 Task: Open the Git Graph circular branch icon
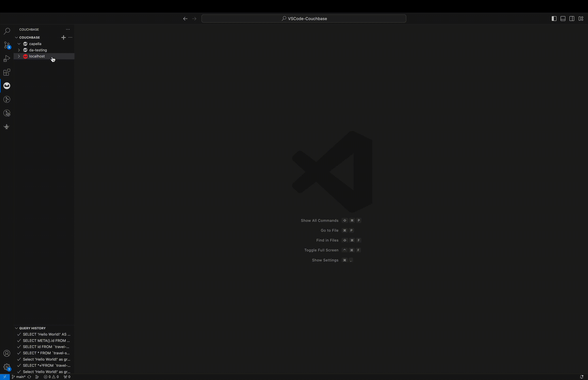pos(7,100)
